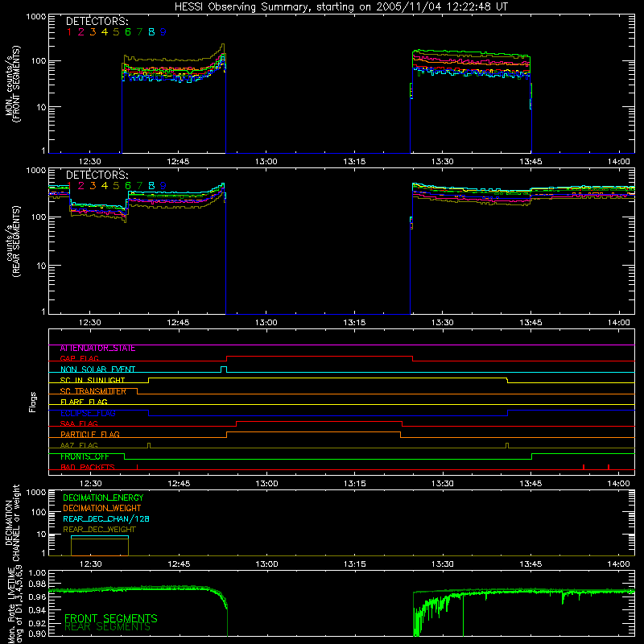Screen dimensions: 644x644
Task: Click the ECLIPSE_FLAG label
Action: tap(88, 413)
